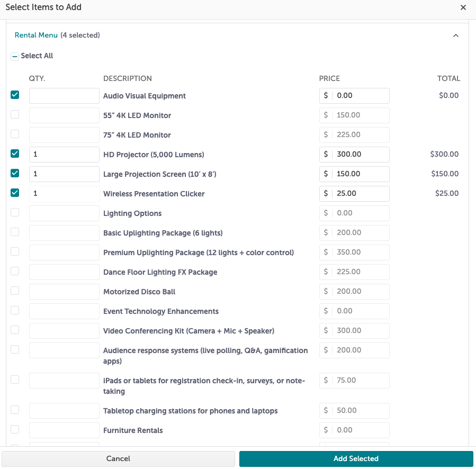The image size is (476, 469).
Task: Click the Add Selected button
Action: pyautogui.click(x=356, y=459)
